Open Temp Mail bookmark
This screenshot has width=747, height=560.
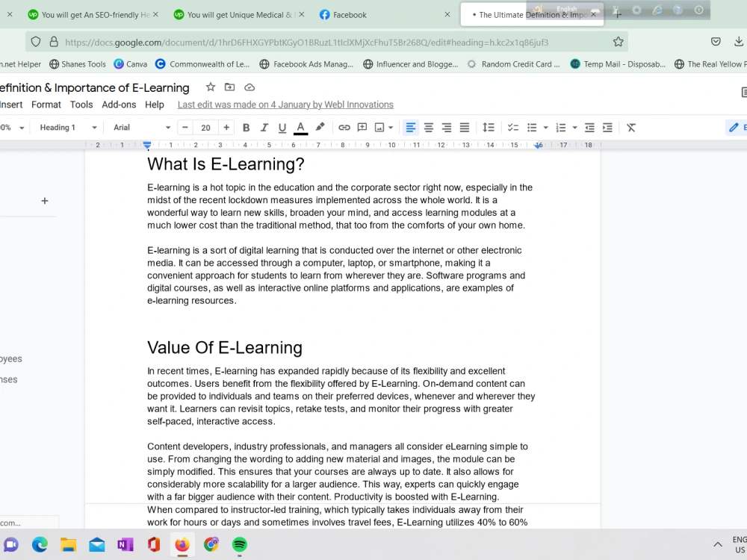pyautogui.click(x=618, y=63)
